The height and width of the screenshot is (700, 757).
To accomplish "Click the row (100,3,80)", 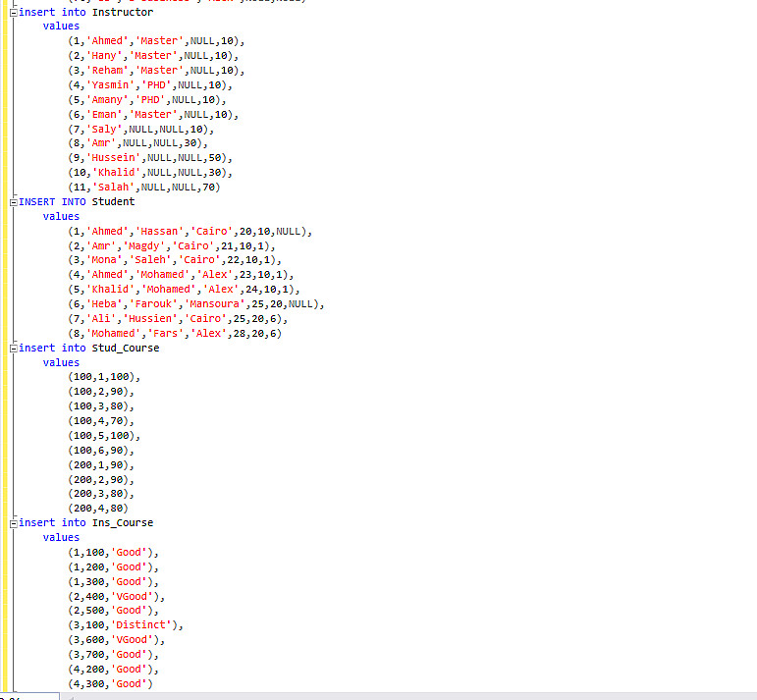I will tap(101, 406).
